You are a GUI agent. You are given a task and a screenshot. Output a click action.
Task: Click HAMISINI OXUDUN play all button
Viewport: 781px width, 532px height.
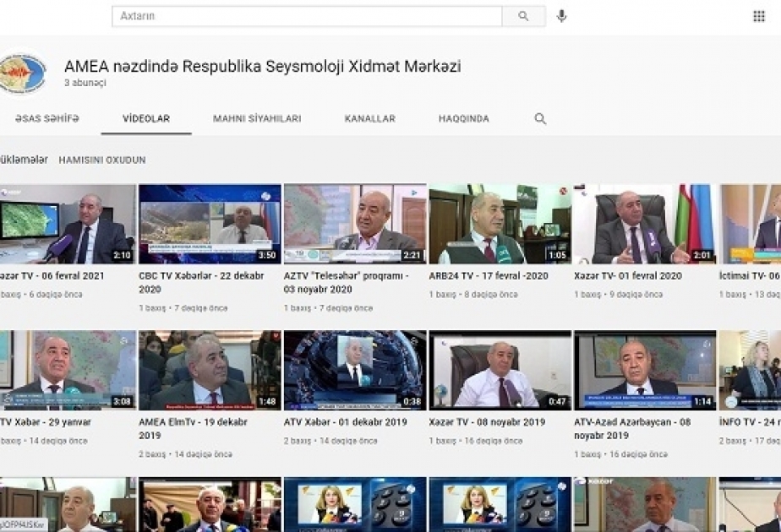102,160
